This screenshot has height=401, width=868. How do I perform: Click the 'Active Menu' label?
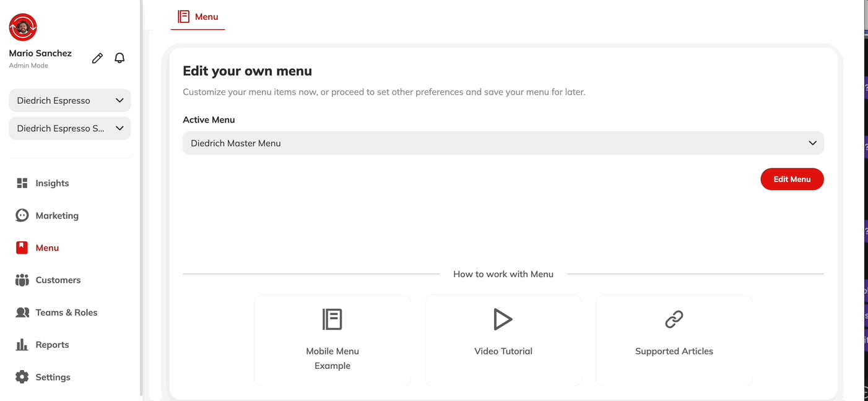point(209,120)
